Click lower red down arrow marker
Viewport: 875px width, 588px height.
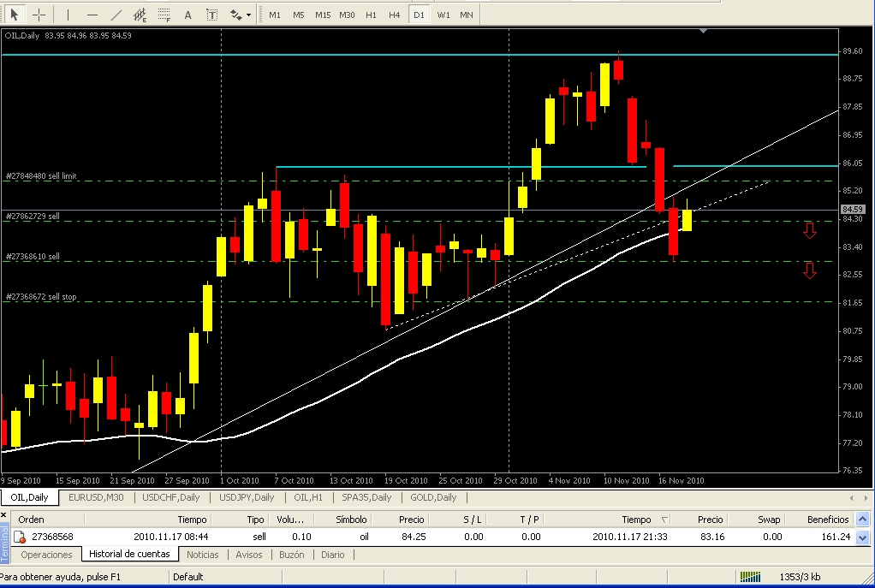tap(810, 270)
